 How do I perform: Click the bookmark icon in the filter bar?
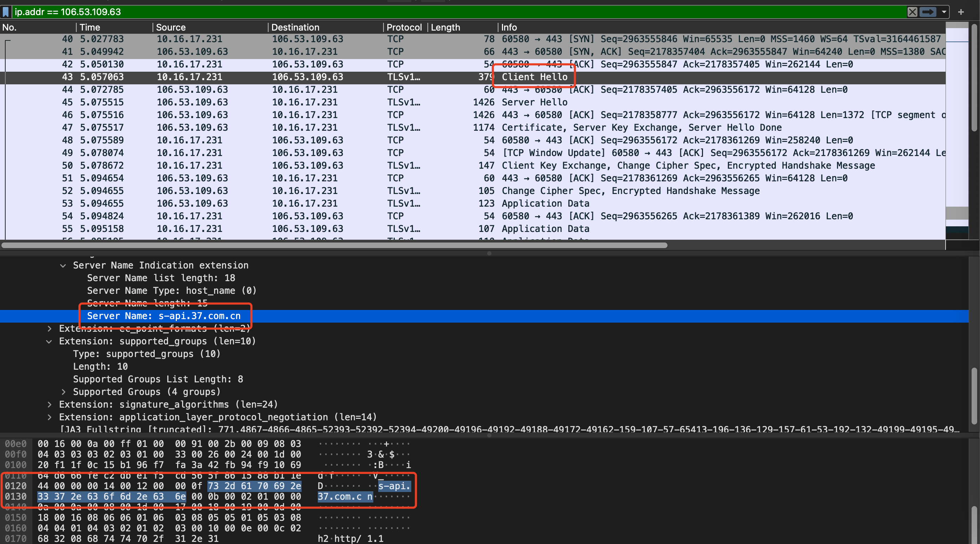(6, 12)
